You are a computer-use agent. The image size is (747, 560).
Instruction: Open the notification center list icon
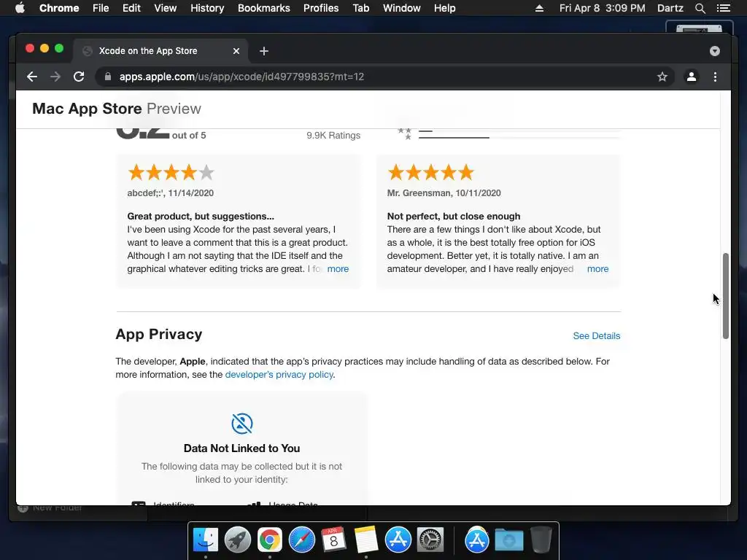click(x=723, y=8)
